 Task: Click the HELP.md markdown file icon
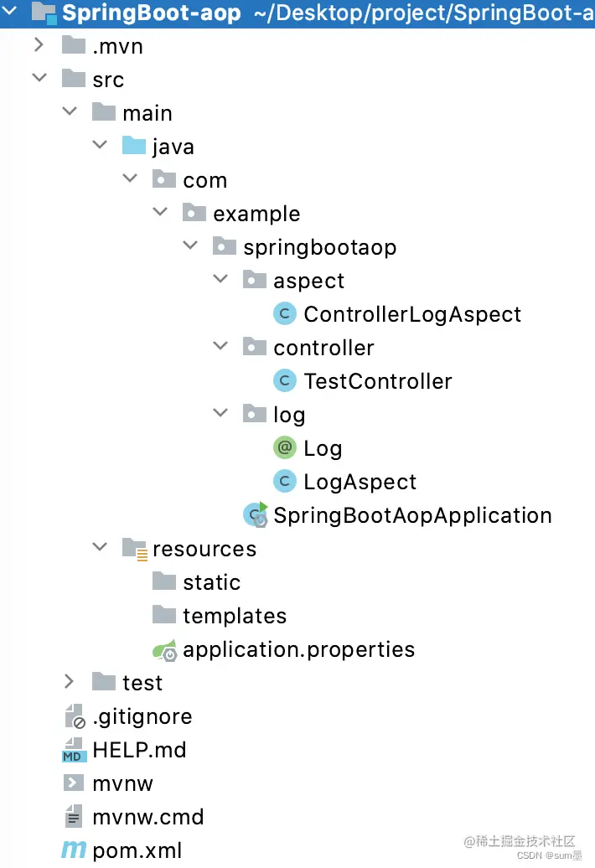(x=74, y=750)
